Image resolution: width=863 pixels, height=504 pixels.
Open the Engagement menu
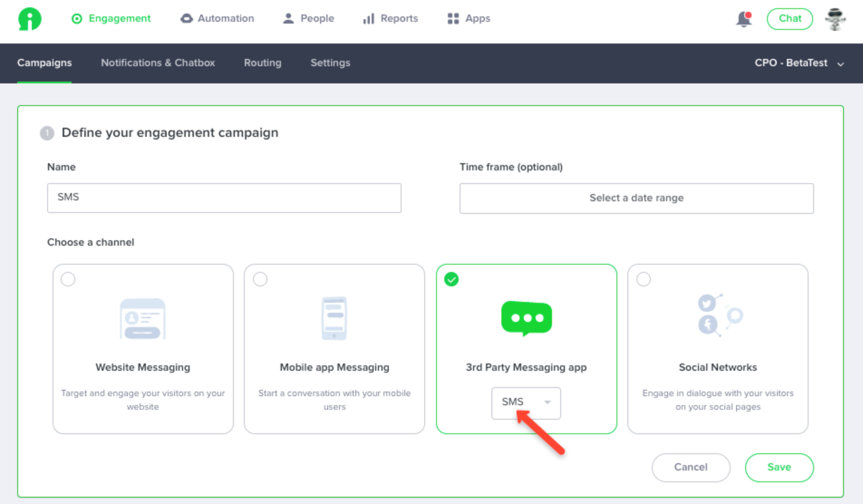112,19
